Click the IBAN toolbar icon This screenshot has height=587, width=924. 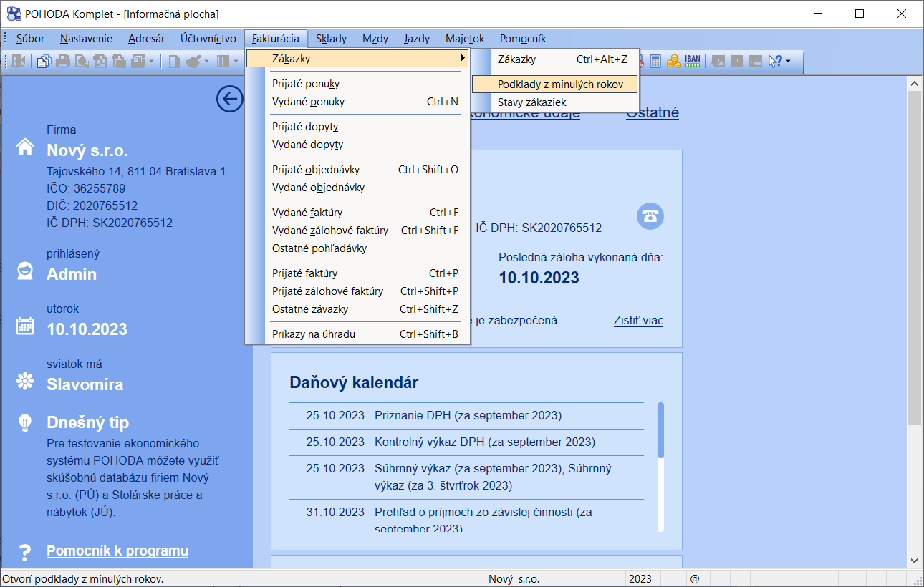(693, 62)
